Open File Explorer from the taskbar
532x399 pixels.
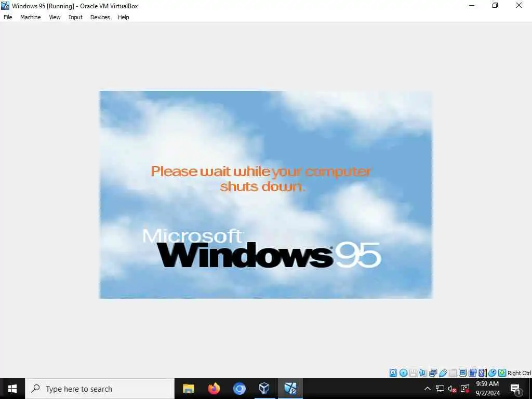tap(188, 389)
